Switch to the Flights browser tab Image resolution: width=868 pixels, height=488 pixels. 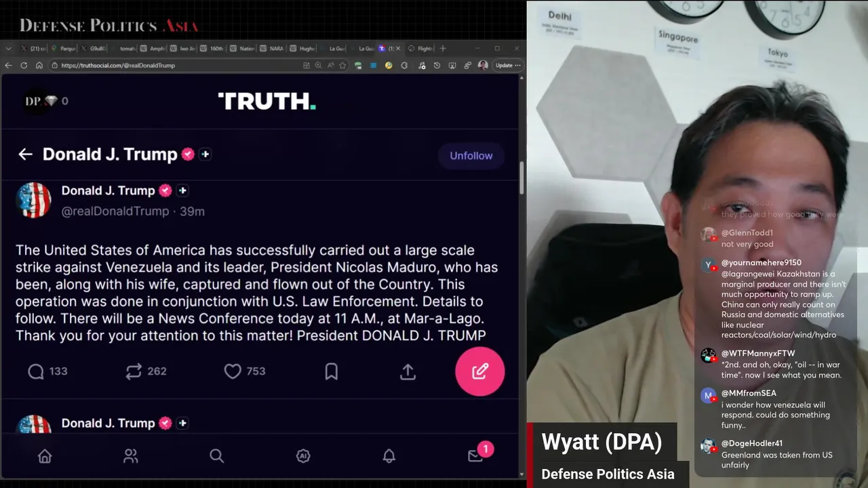420,48
